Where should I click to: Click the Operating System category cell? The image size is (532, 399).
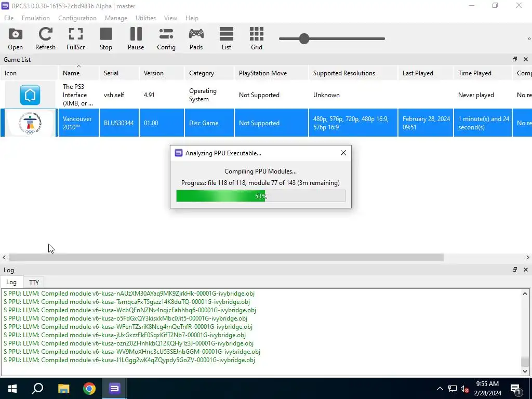point(209,95)
